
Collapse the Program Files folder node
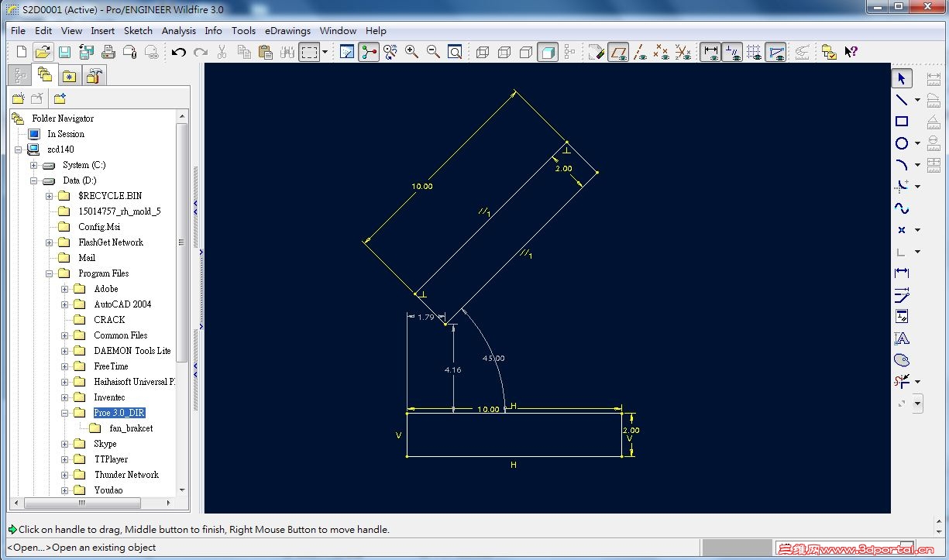tap(50, 273)
